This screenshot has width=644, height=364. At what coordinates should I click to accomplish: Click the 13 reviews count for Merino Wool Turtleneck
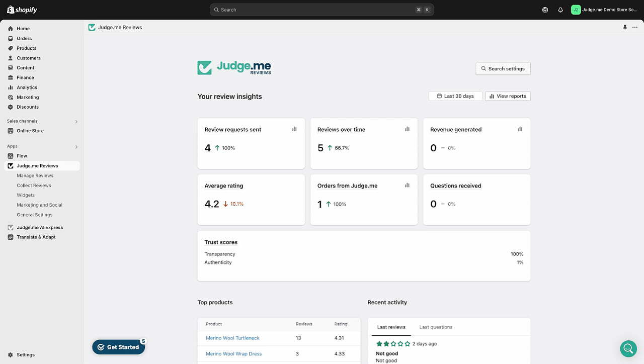click(x=298, y=338)
